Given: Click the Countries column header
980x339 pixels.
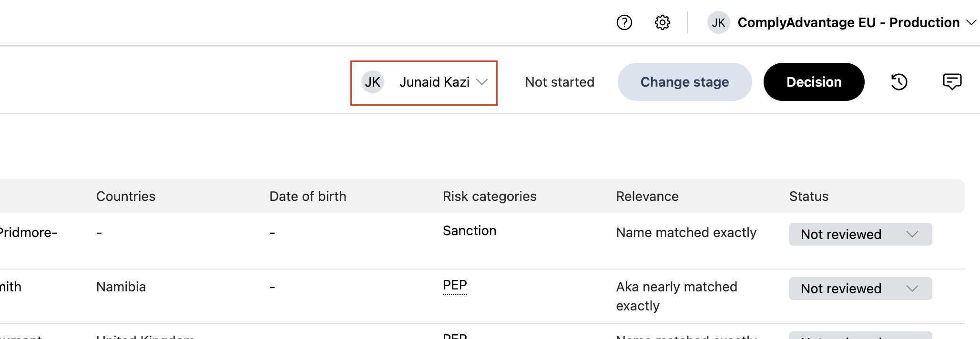Looking at the screenshot, I should [126, 196].
